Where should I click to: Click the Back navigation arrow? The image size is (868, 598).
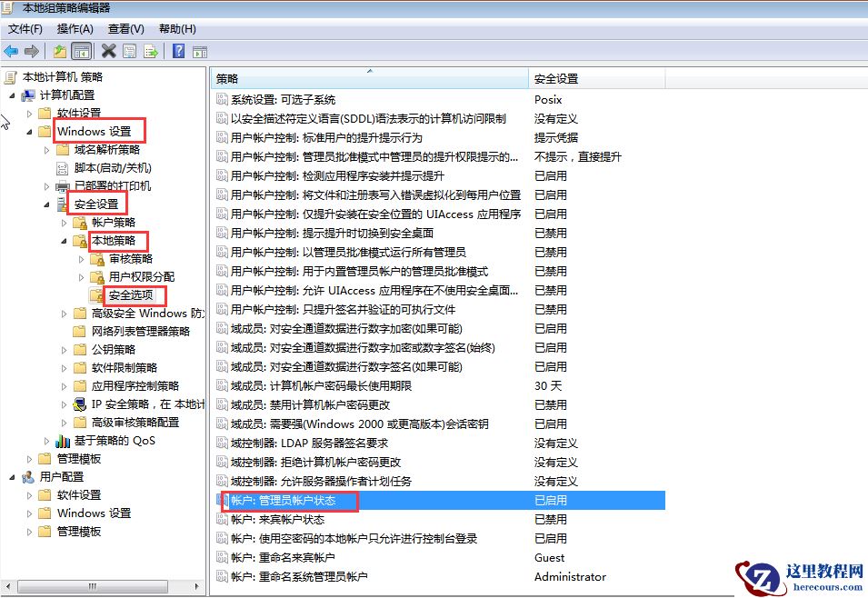[9, 51]
